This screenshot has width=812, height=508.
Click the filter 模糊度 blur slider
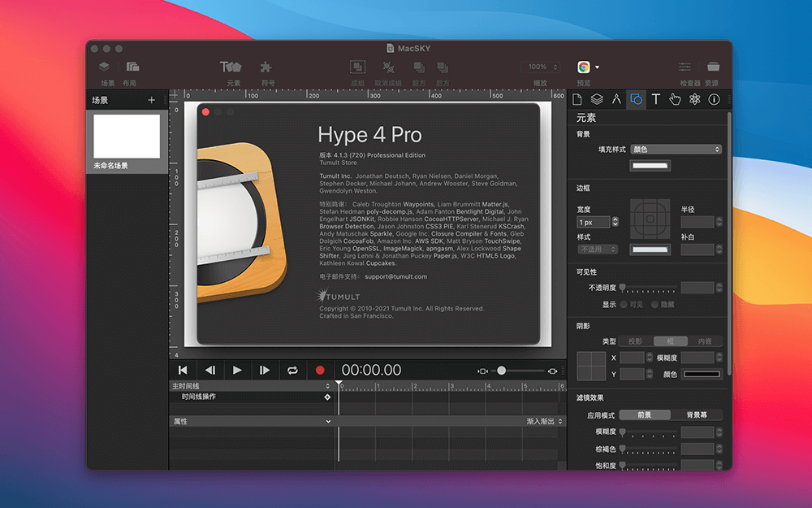coord(650,432)
